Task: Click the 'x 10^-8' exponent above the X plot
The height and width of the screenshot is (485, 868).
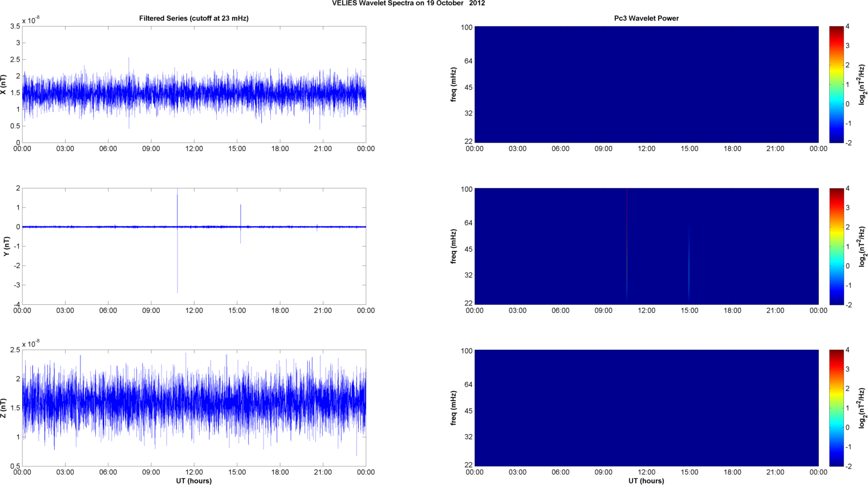Action: (x=31, y=20)
